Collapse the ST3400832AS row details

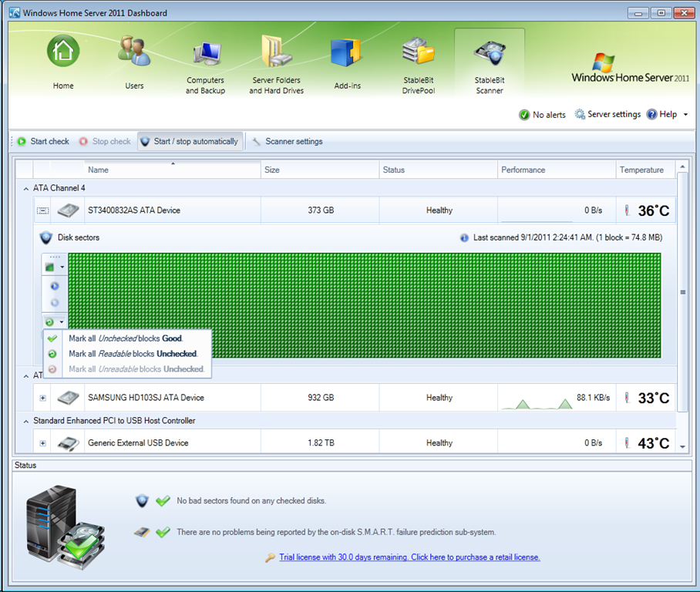click(43, 210)
